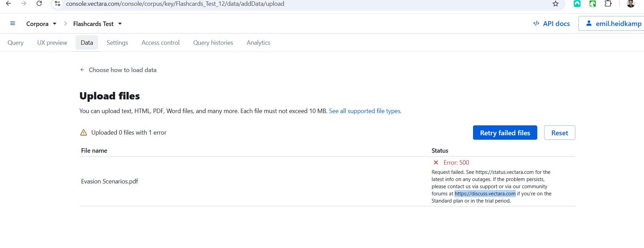644x248 pixels.
Task: Click the Evasion Scenarios.pdf file name
Action: (x=109, y=181)
